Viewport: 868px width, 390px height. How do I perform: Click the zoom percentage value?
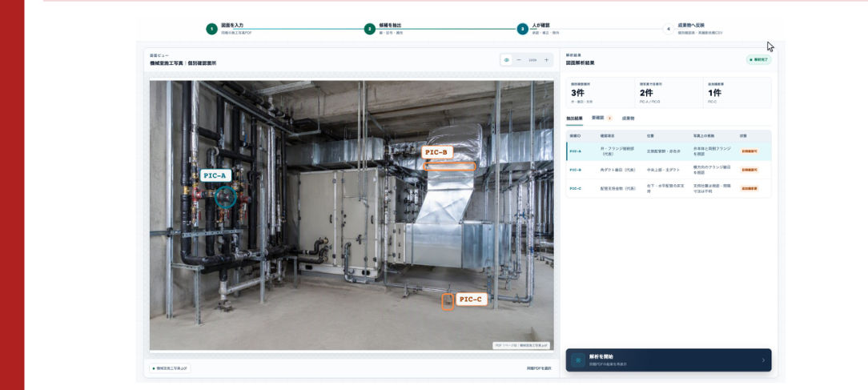532,60
